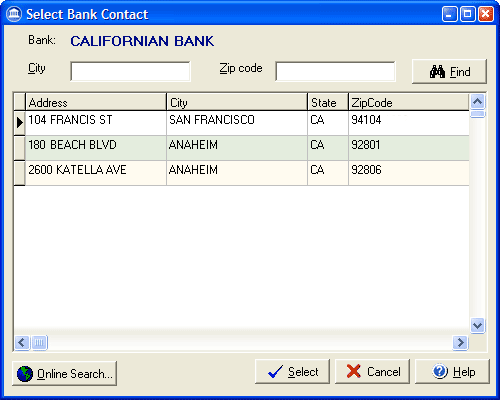Maximize the Select Bank Contact window

pos(468,14)
